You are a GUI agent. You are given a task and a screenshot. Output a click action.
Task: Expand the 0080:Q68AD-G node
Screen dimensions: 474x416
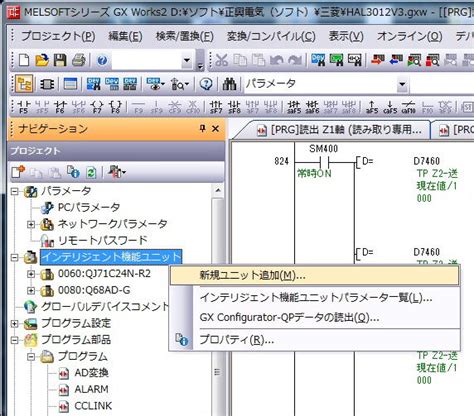[31, 291]
